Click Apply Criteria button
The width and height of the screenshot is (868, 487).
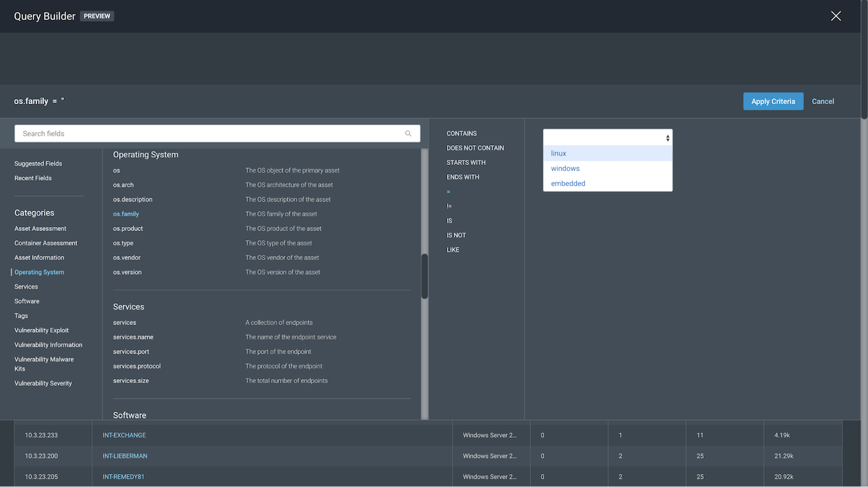[773, 102]
